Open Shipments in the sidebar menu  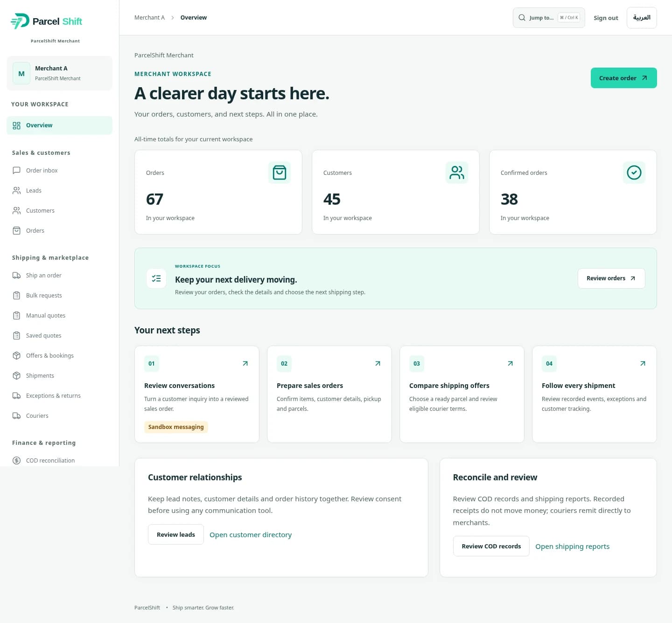(x=60, y=376)
